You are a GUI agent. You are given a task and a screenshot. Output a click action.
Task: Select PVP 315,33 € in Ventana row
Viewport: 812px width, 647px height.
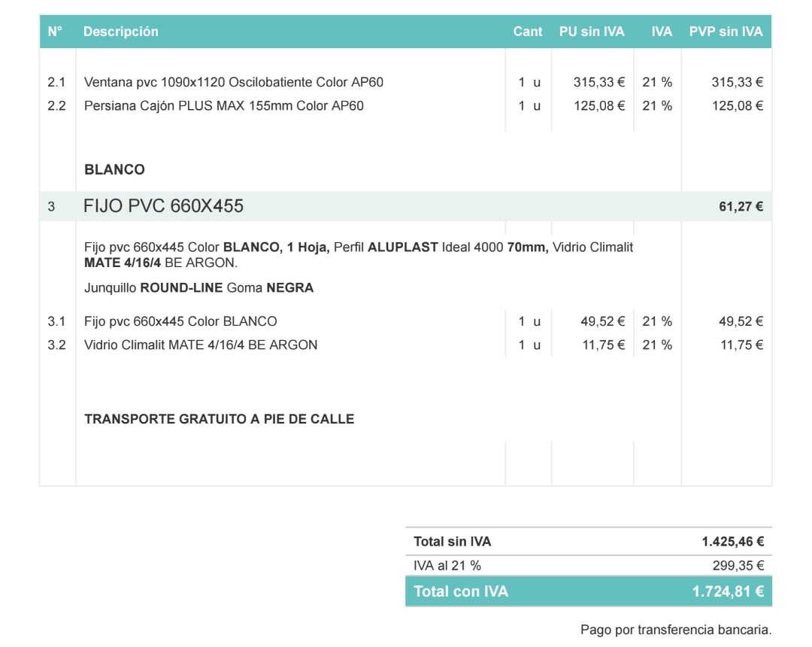pos(738,82)
